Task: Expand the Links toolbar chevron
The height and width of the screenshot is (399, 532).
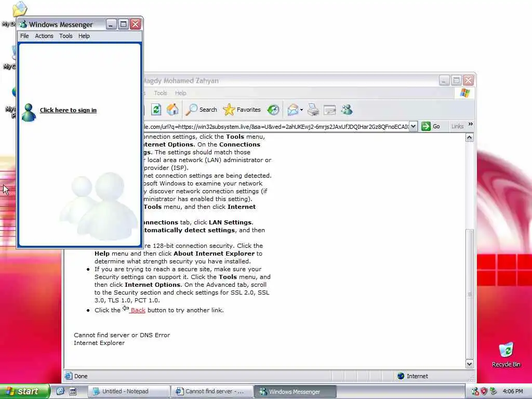Action: pos(471,124)
